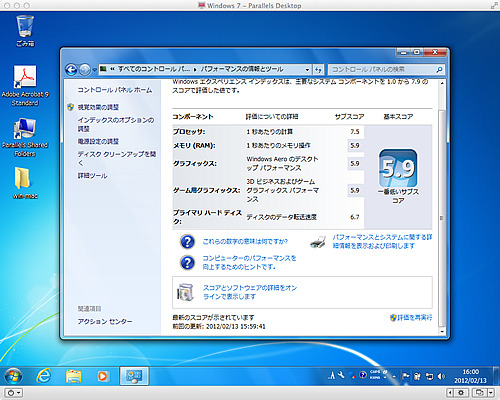
Task: Expand the breadcrumb chevron before すべてのコントロール
Action: tap(113, 69)
